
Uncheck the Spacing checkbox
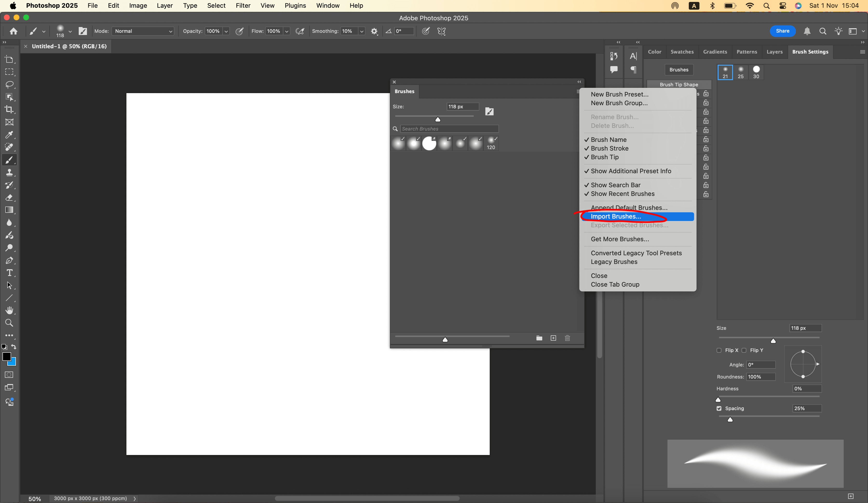click(719, 408)
